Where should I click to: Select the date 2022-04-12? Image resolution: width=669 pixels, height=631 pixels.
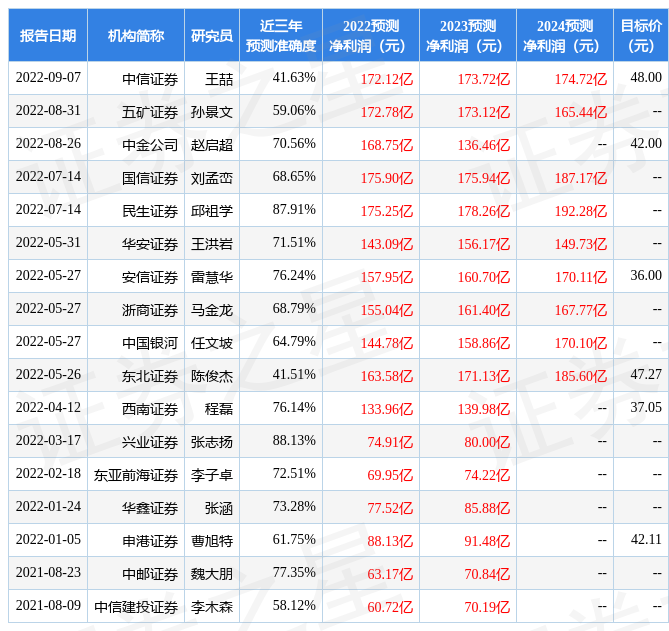(48, 407)
